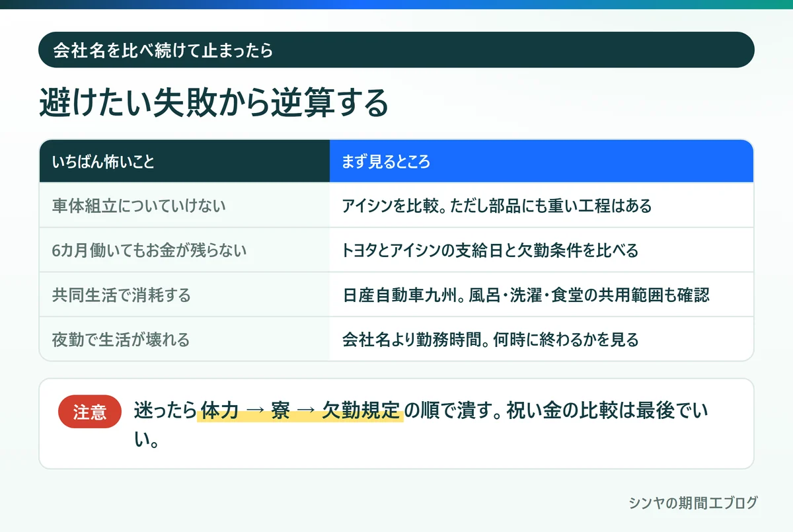Click the cell 共同生活で消耗する

click(x=184, y=295)
